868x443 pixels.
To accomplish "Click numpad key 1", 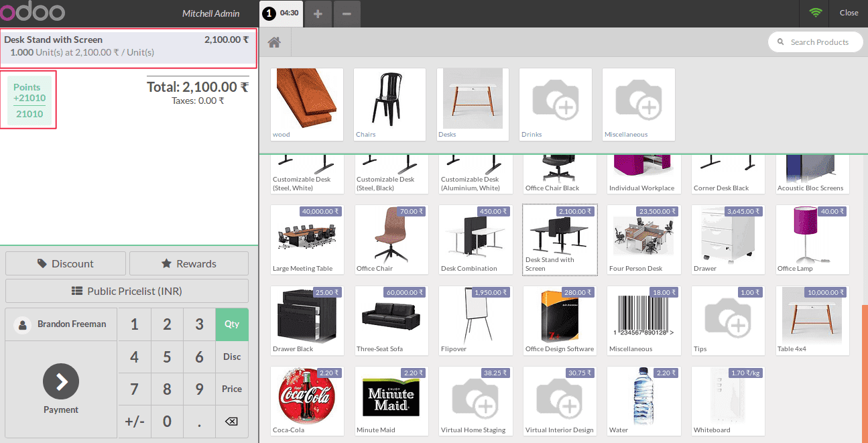I will pyautogui.click(x=135, y=324).
